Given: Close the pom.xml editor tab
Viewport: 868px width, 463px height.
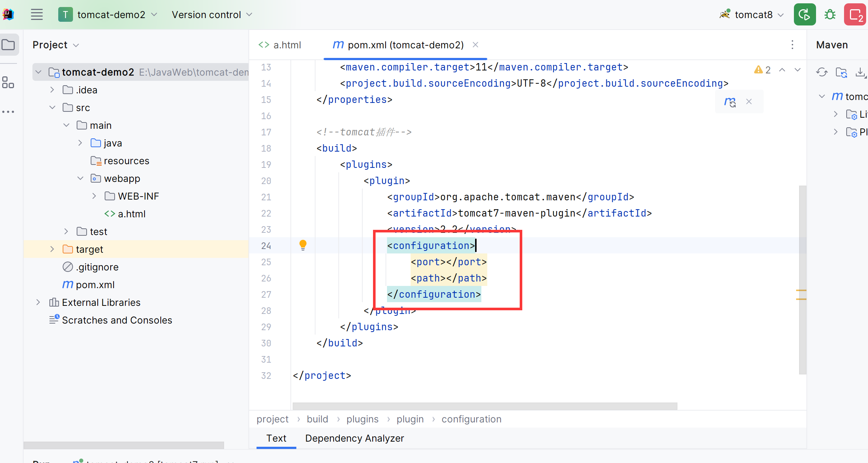Looking at the screenshot, I should tap(475, 45).
